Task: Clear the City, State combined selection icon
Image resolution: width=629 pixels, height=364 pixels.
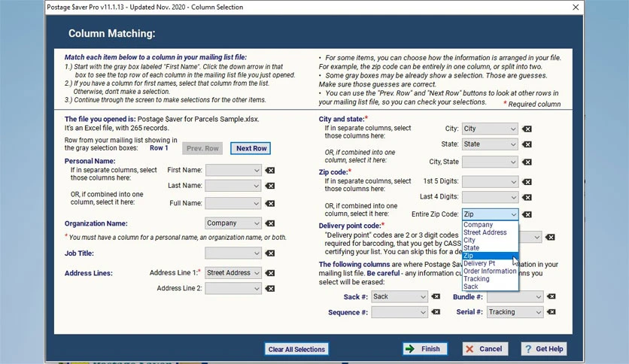Action: pyautogui.click(x=527, y=162)
